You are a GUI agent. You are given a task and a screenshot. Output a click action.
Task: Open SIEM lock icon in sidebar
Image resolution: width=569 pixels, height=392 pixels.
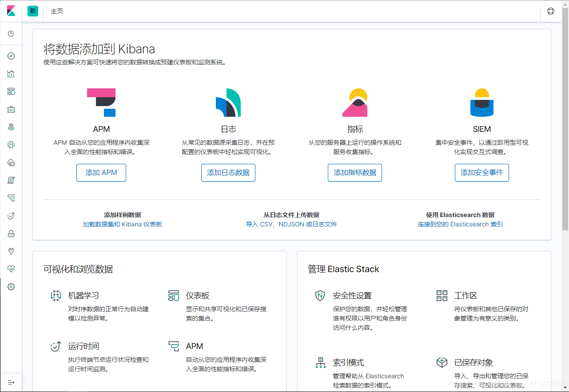click(11, 234)
